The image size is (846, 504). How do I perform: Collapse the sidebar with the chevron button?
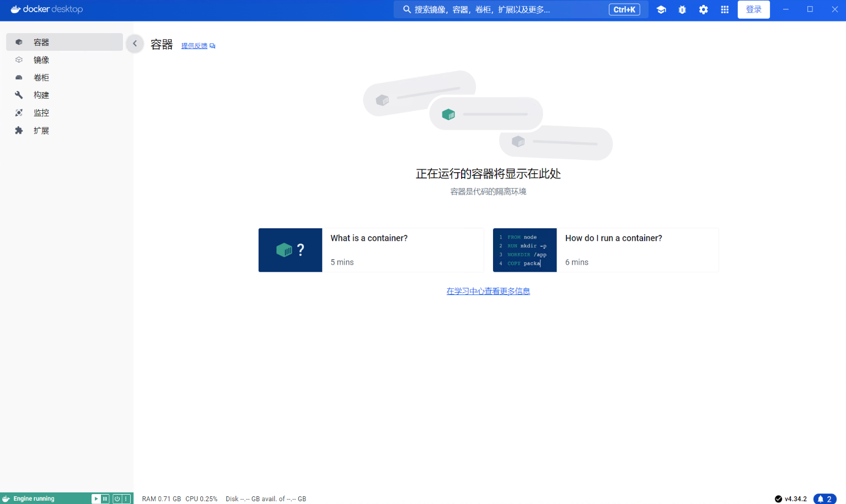135,43
